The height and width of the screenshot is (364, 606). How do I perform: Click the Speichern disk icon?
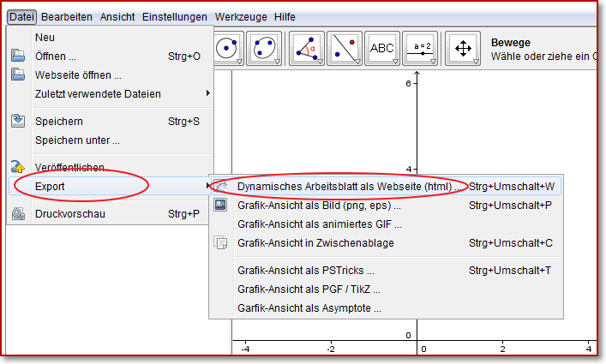point(19,122)
